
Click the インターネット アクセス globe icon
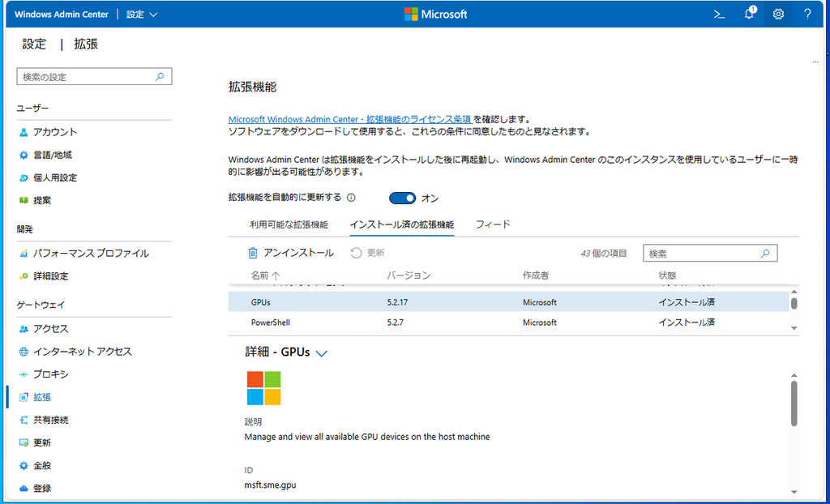click(x=24, y=352)
